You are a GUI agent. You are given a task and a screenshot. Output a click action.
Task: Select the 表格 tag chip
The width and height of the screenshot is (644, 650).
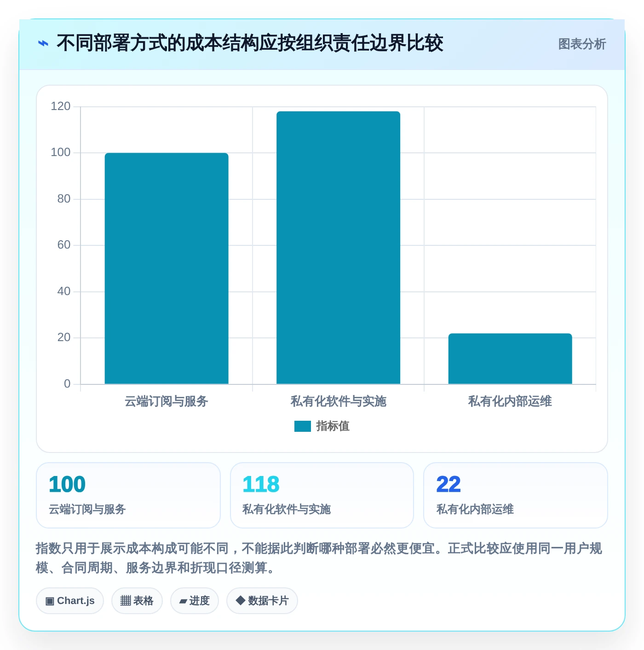point(137,601)
